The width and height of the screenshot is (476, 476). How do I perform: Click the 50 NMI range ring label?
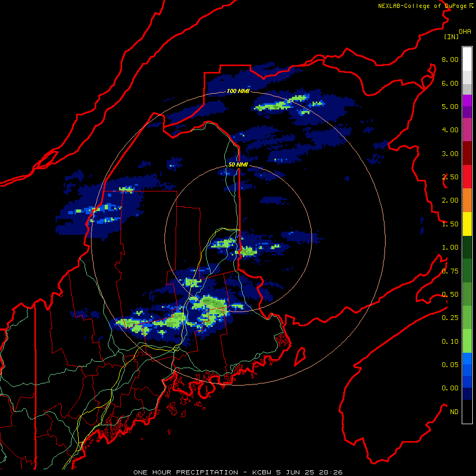coord(239,164)
